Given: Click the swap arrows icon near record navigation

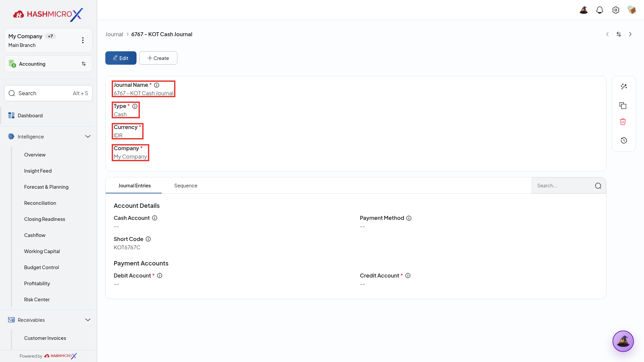Looking at the screenshot, I should pos(619,34).
